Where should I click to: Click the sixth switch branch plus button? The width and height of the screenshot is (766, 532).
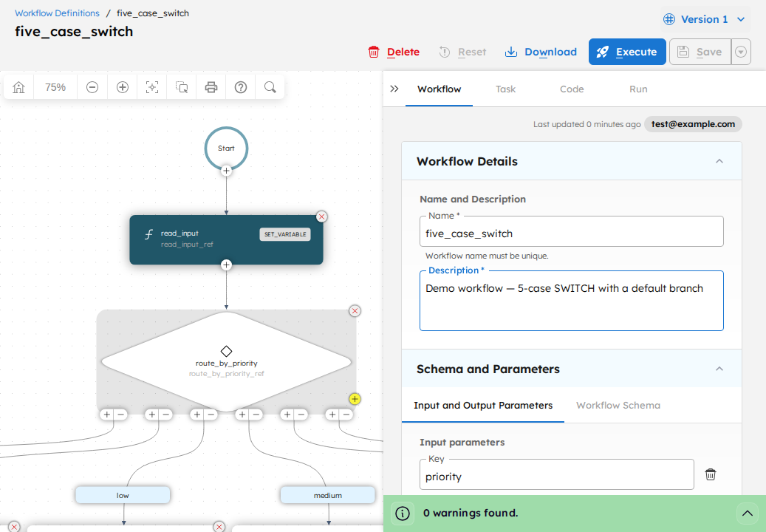[x=332, y=415]
